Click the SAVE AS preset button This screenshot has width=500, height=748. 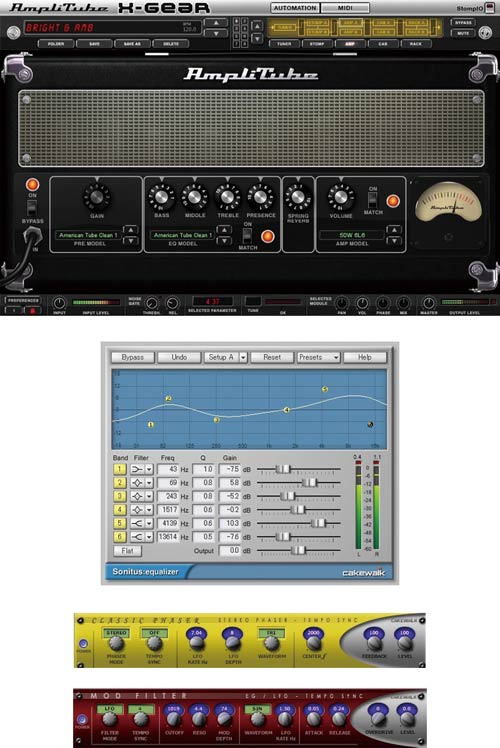[x=132, y=44]
